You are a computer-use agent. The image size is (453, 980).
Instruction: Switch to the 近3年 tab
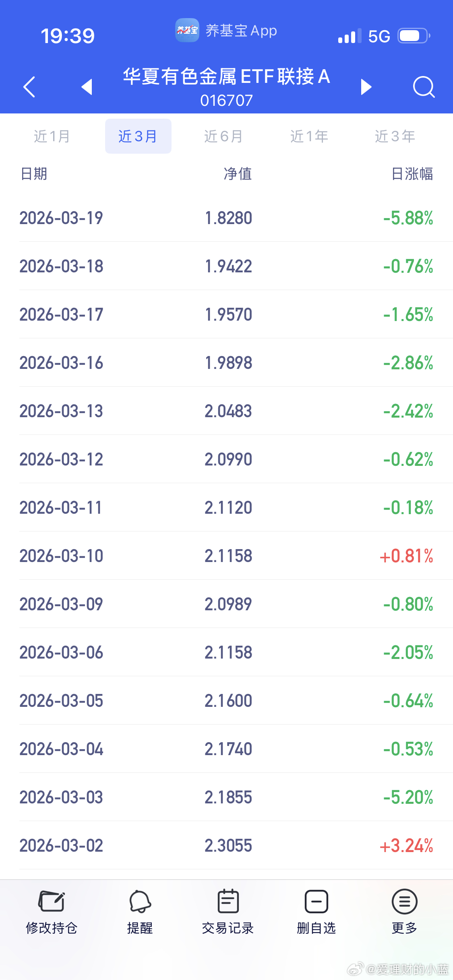(x=395, y=136)
